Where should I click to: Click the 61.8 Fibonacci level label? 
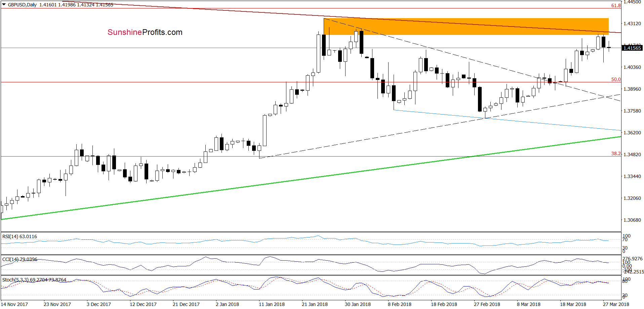[x=616, y=5]
